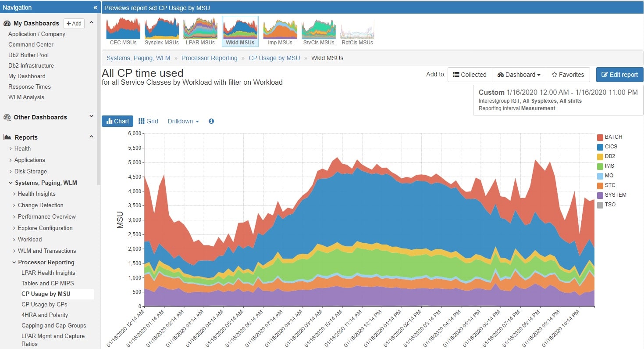Open the Dashboard dropdown button

coord(519,75)
